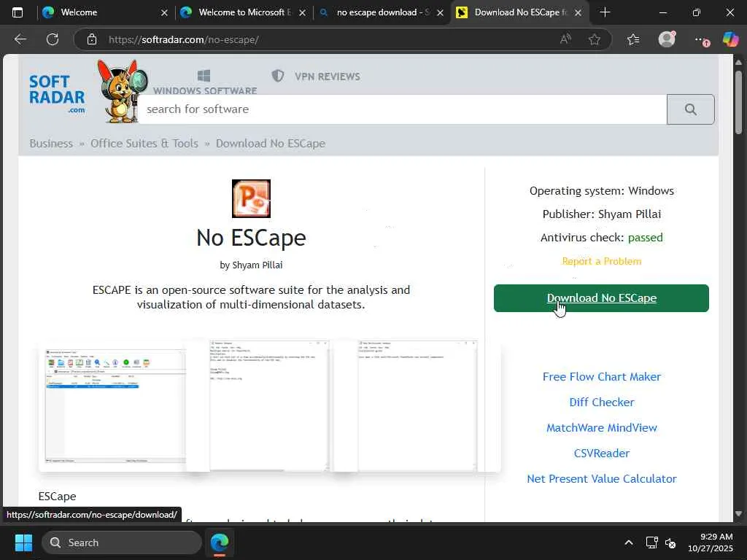This screenshot has height=560, width=747.
Task: Click Report a Problem link
Action: pos(601,261)
